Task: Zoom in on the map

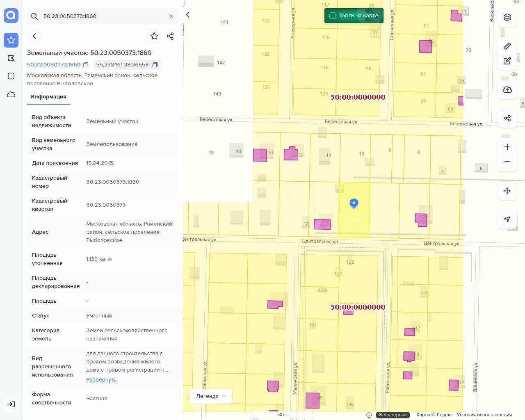Action: [x=507, y=147]
